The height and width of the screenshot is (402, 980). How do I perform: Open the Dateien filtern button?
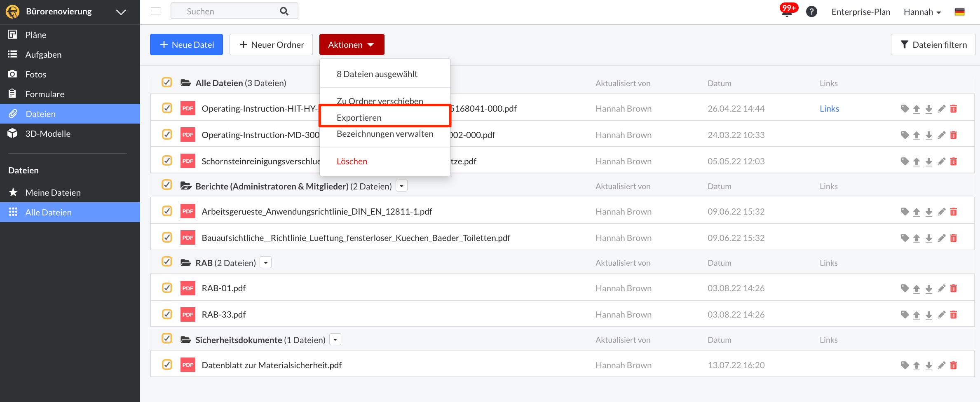pyautogui.click(x=933, y=44)
